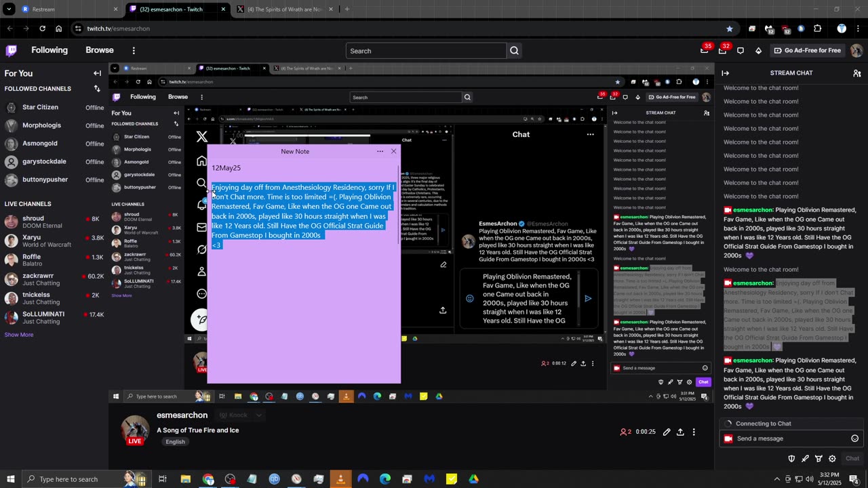Open Star Citizen offline channel
Screen dimensions: 868x488
coord(54,107)
